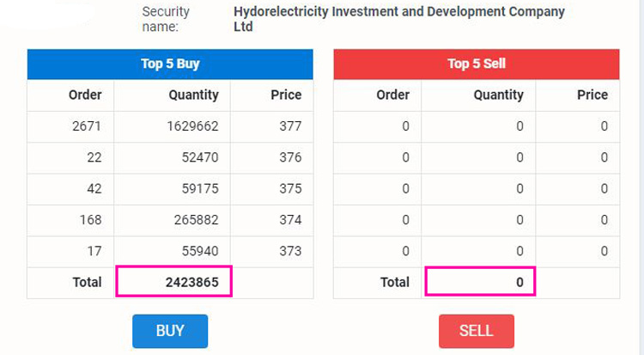This screenshot has width=644, height=355.
Task: Select the buy price 373 cell
Action: pos(290,251)
